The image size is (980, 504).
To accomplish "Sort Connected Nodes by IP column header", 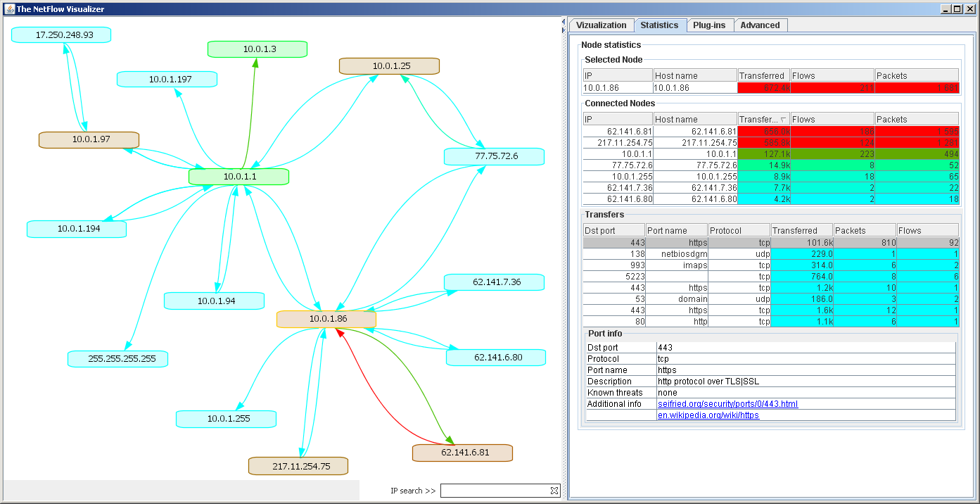I will (618, 119).
